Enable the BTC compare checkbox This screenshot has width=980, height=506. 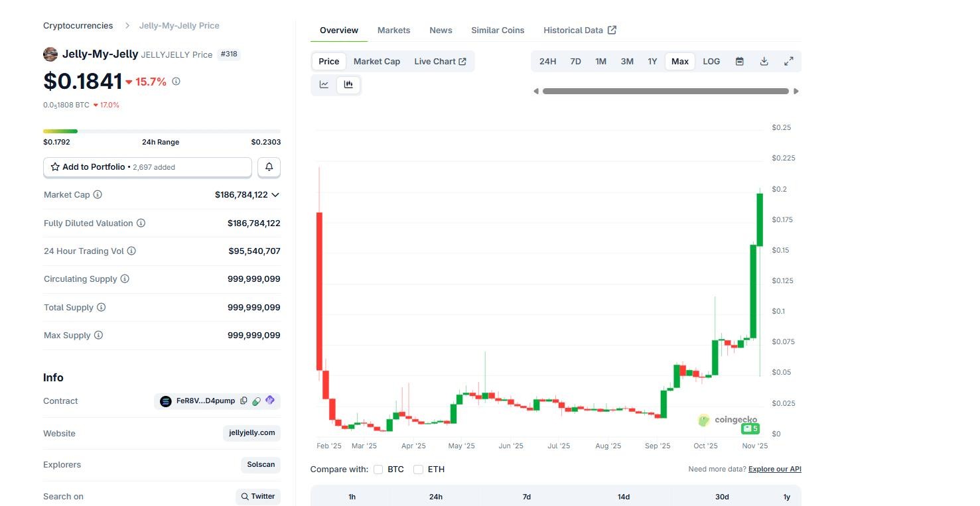(378, 470)
